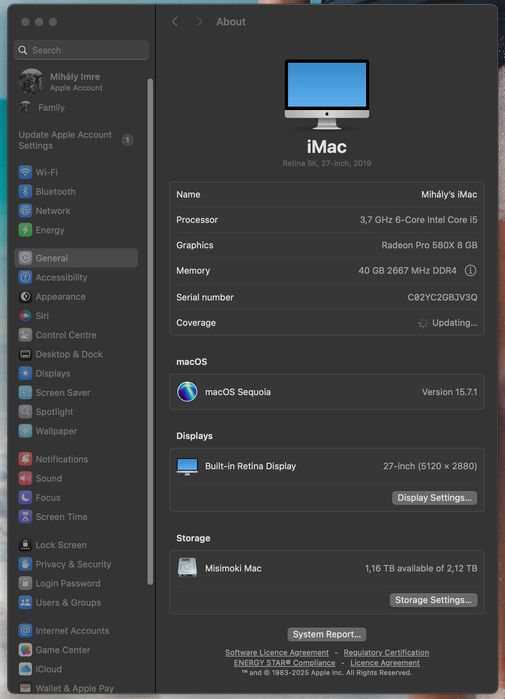This screenshot has width=505, height=699.
Task: Click the macOS Sequoia logo icon
Action: click(187, 392)
